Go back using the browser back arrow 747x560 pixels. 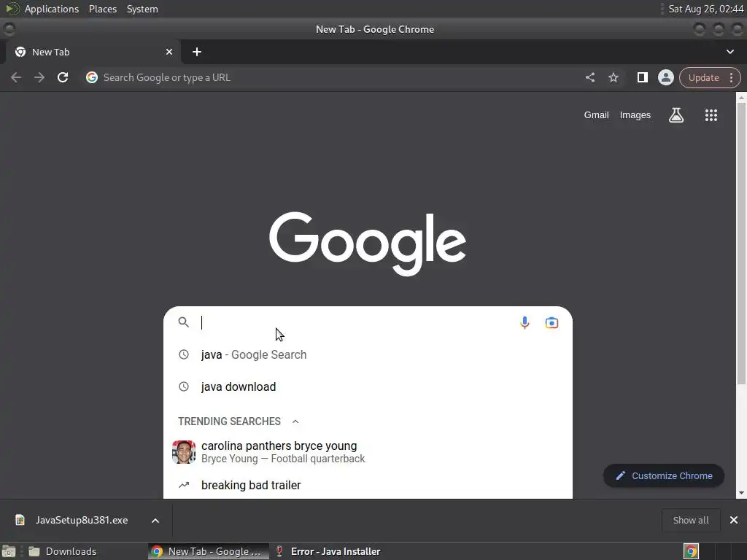pyautogui.click(x=16, y=77)
